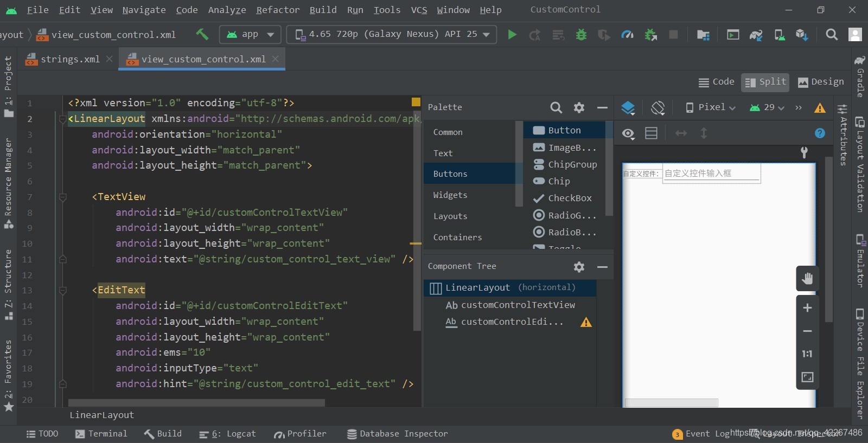
Task: Open the Refactor menu
Action: [x=278, y=10]
